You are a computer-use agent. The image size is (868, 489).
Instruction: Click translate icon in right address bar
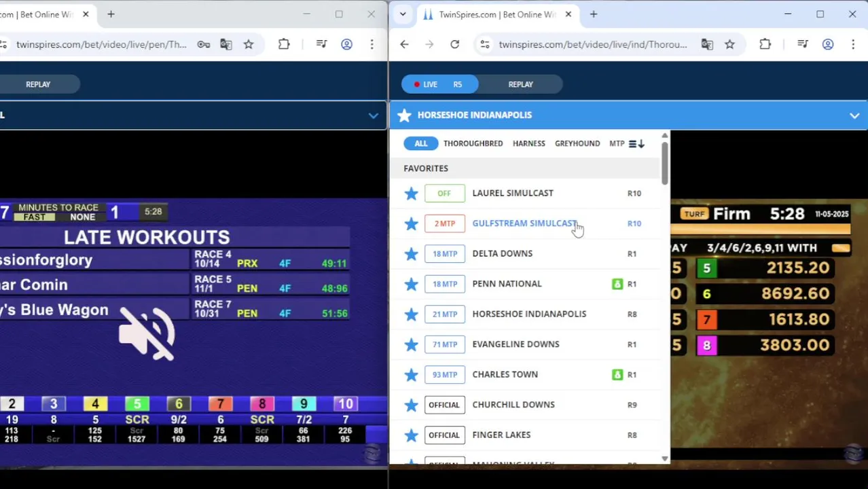707,44
